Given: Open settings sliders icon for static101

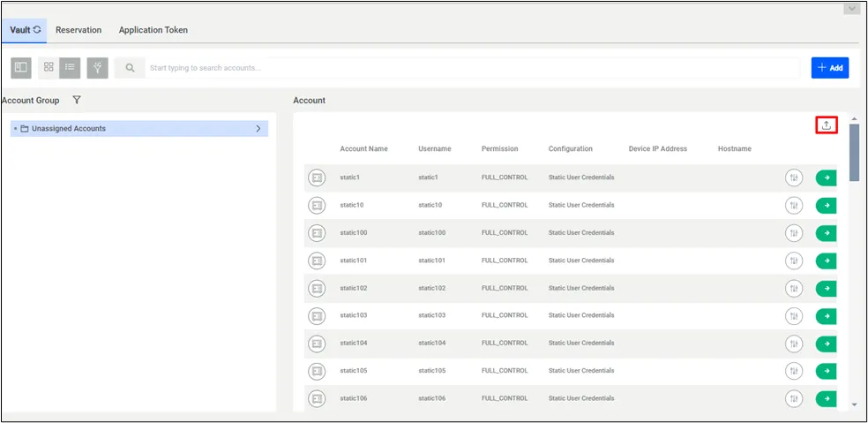Looking at the screenshot, I should tap(794, 260).
